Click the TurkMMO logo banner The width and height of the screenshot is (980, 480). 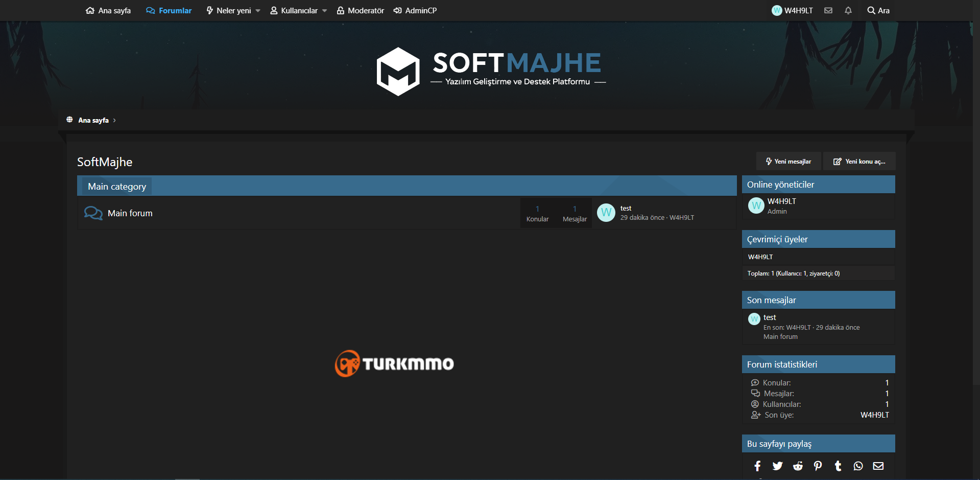(x=394, y=363)
